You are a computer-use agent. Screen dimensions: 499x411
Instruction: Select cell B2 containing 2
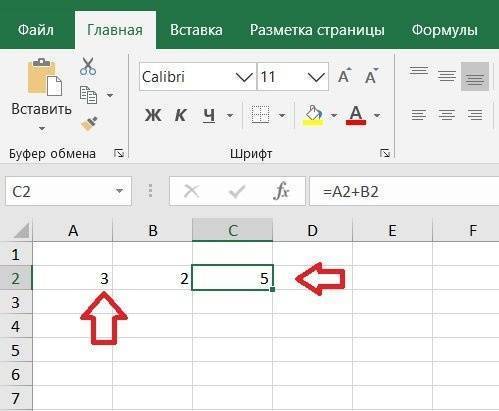click(x=152, y=278)
